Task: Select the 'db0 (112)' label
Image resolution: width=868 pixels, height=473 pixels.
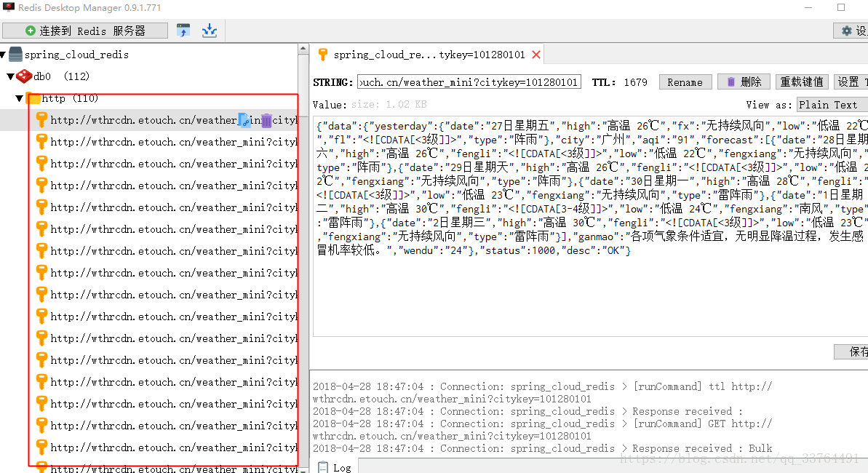Action: coord(61,76)
